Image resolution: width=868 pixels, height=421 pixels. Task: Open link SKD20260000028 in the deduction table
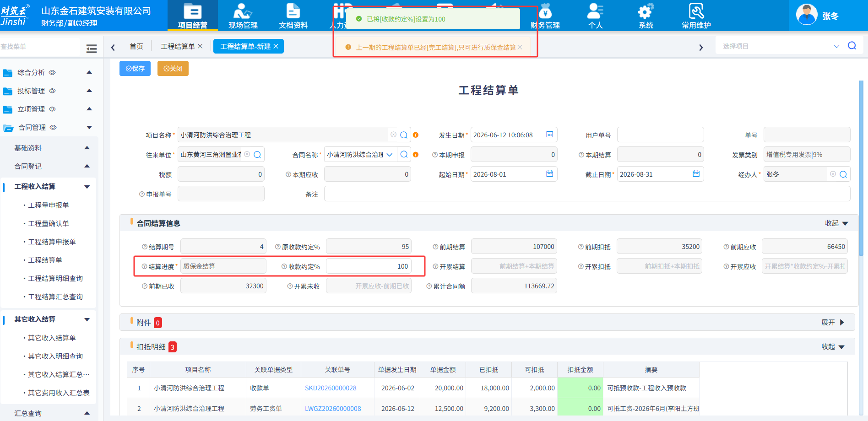tap(331, 388)
